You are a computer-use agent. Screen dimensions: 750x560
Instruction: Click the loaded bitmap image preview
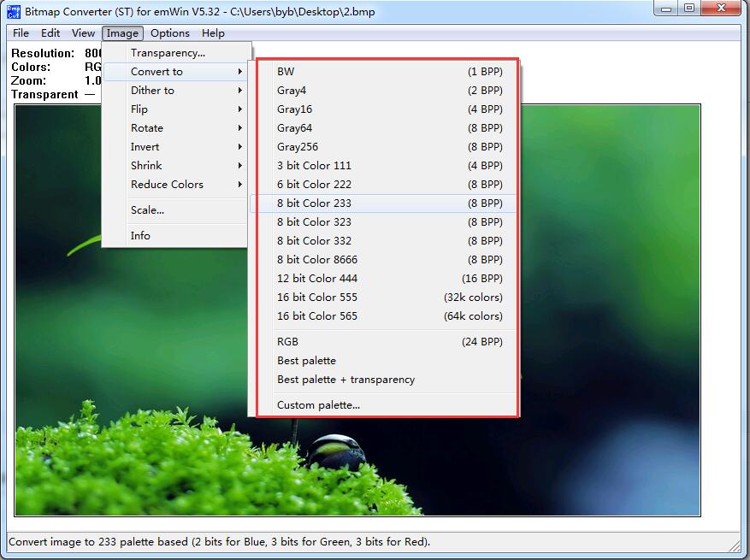357,309
